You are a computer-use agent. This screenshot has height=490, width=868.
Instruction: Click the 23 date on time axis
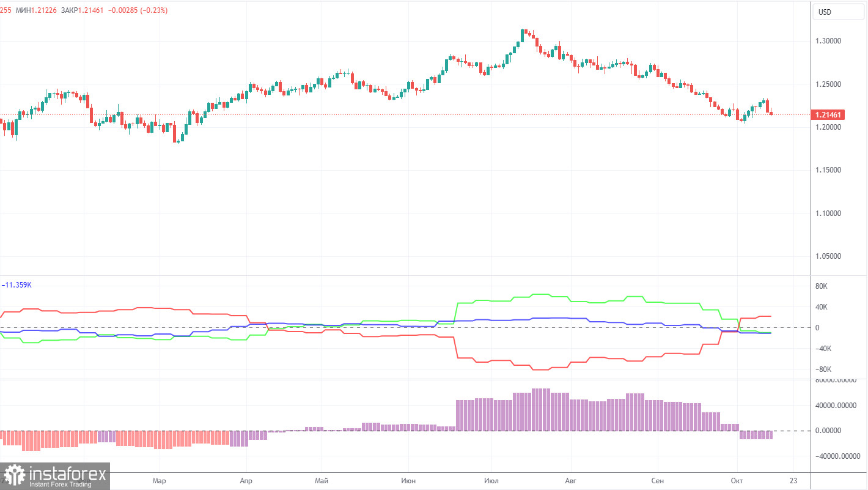tap(793, 481)
